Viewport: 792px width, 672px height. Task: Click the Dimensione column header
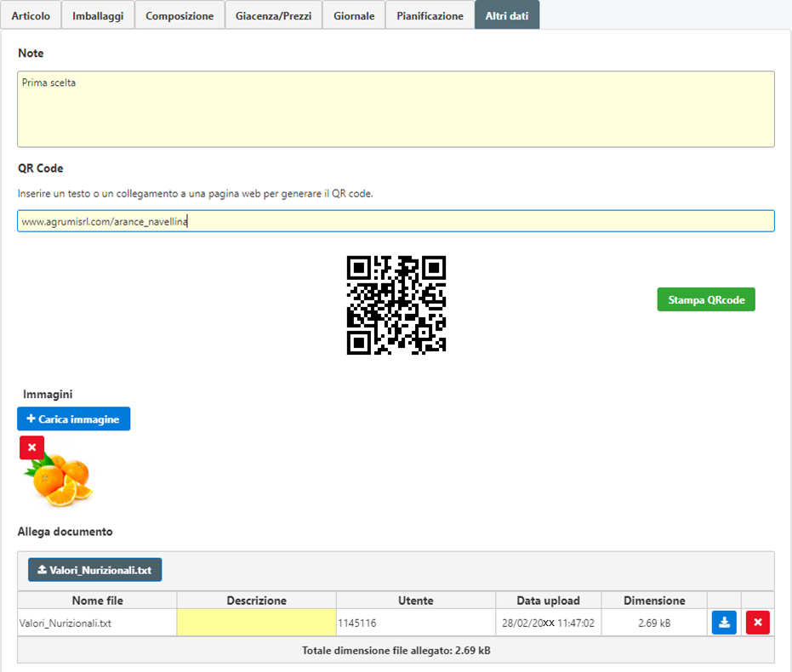[x=654, y=601]
